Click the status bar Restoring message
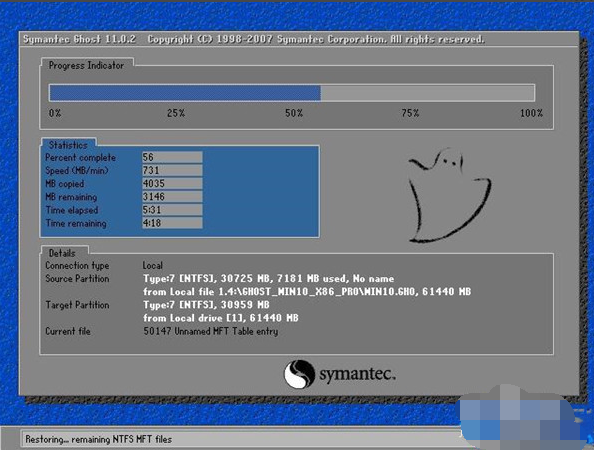594x450 pixels. pyautogui.click(x=98, y=439)
